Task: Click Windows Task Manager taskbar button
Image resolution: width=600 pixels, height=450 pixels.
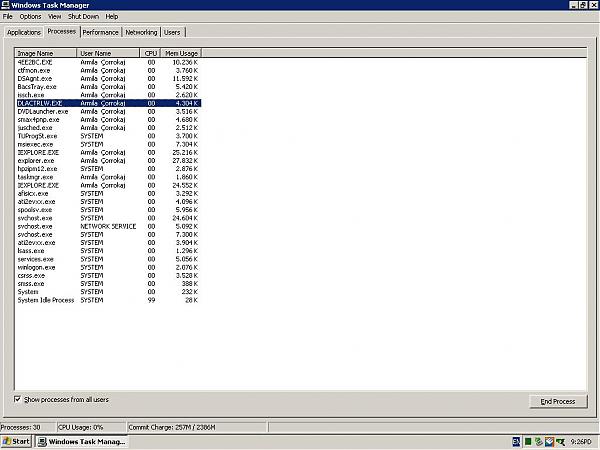Action: [82, 442]
